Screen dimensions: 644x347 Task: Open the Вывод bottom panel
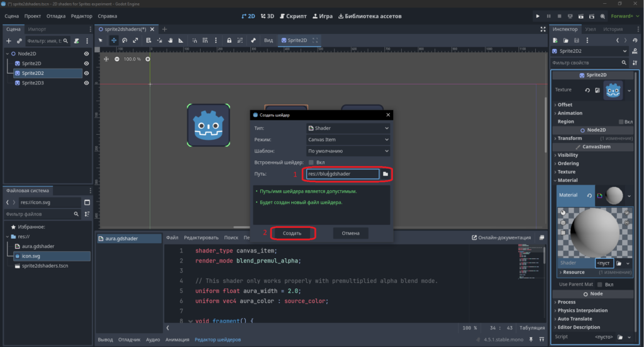[x=105, y=339]
